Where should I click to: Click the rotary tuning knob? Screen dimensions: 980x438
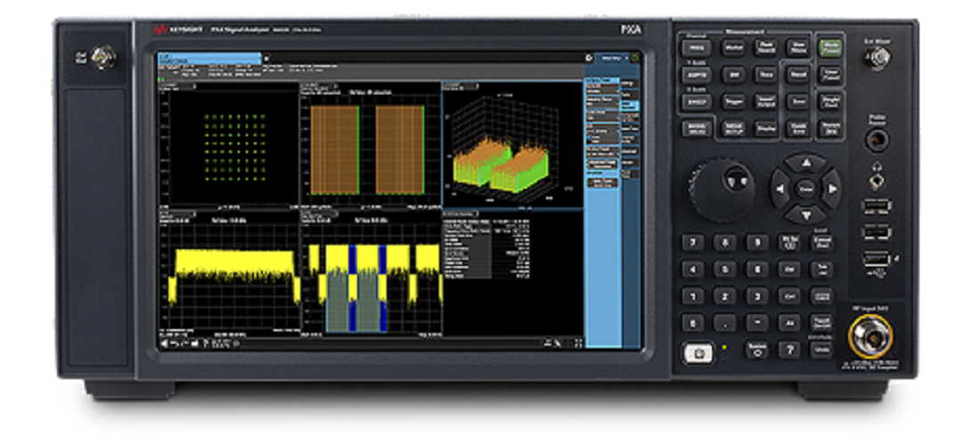pos(722,190)
